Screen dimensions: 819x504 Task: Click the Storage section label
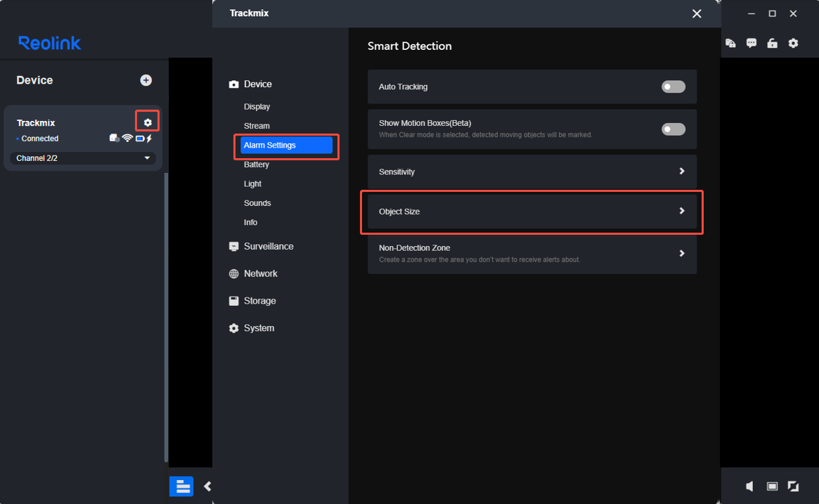(259, 301)
